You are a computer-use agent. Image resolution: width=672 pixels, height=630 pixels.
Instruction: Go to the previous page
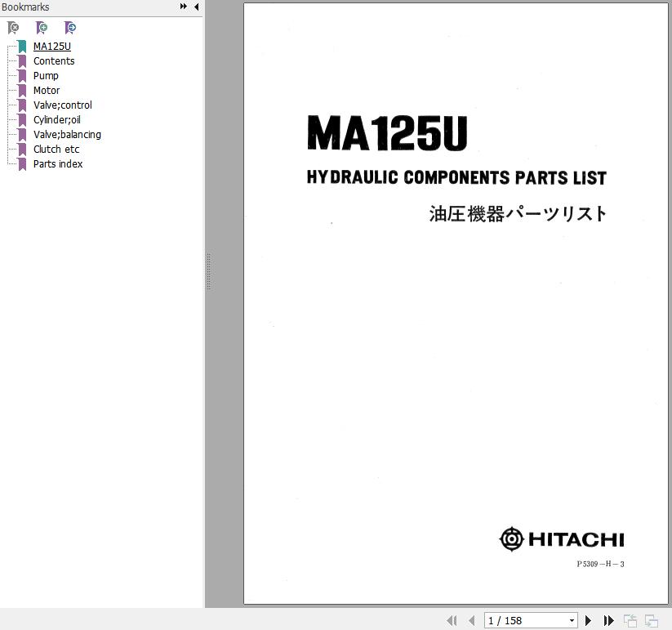tap(472, 620)
